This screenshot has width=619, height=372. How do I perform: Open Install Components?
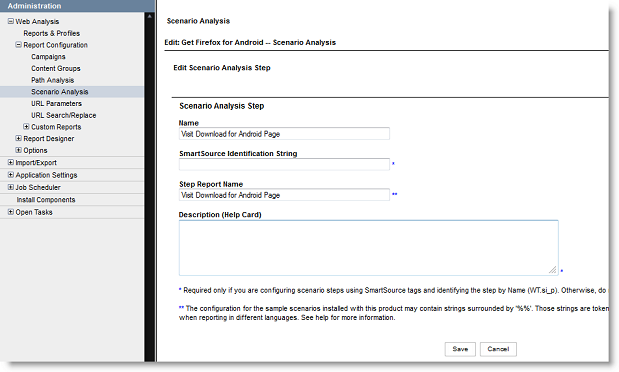46,200
